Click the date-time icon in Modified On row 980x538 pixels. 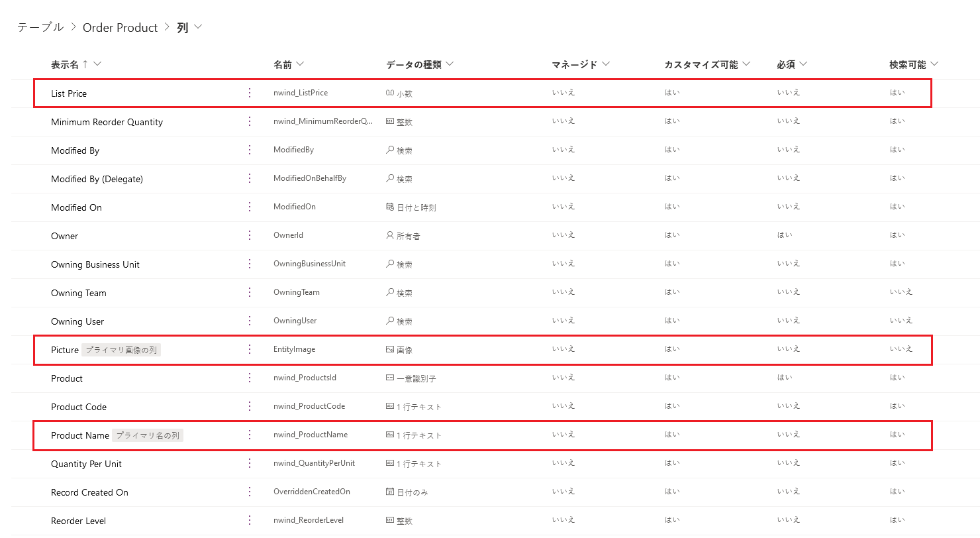point(390,207)
